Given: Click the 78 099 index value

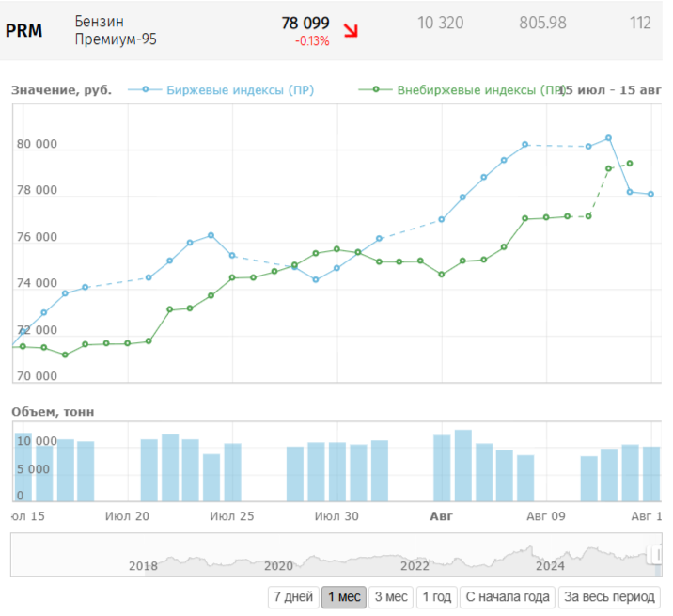Looking at the screenshot, I should coord(305,23).
